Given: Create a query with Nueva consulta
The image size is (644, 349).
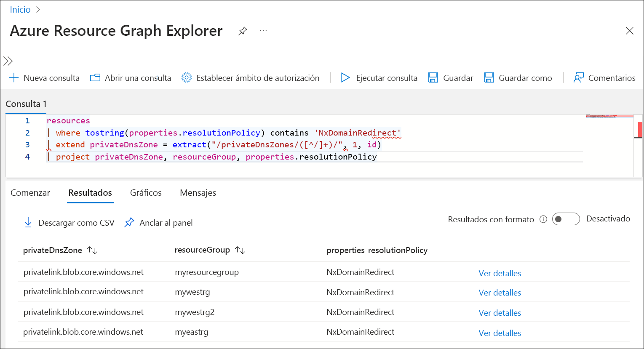Looking at the screenshot, I should (52, 78).
